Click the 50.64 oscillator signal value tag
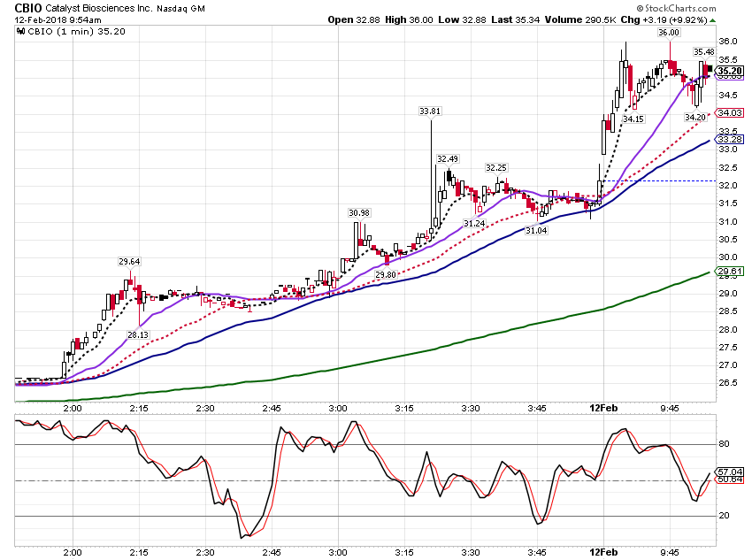752x560 pixels. coord(730,479)
